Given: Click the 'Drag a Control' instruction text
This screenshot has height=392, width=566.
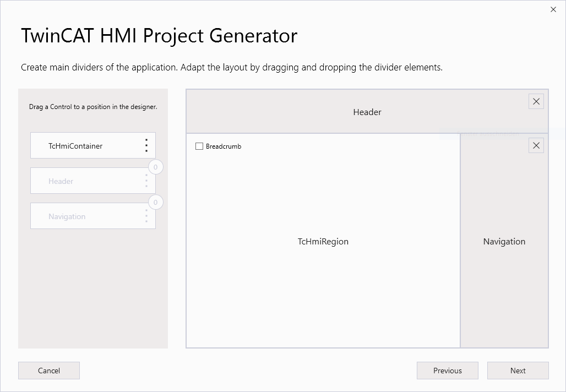Looking at the screenshot, I should [x=93, y=107].
